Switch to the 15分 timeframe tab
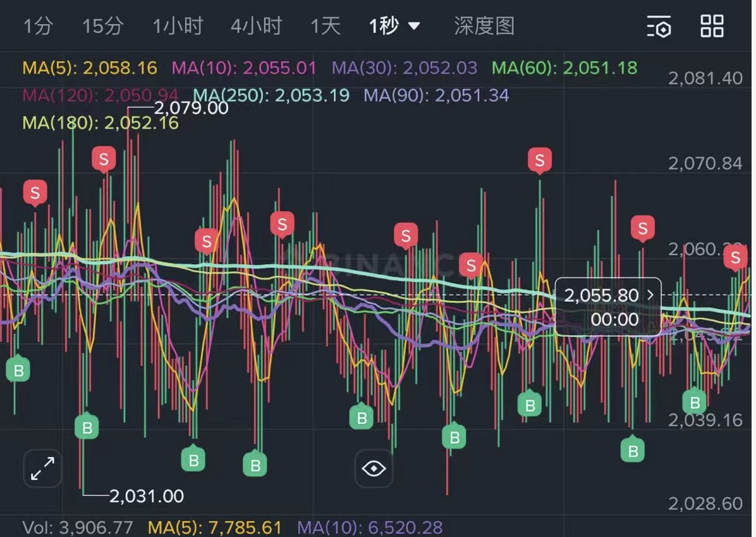 click(102, 27)
